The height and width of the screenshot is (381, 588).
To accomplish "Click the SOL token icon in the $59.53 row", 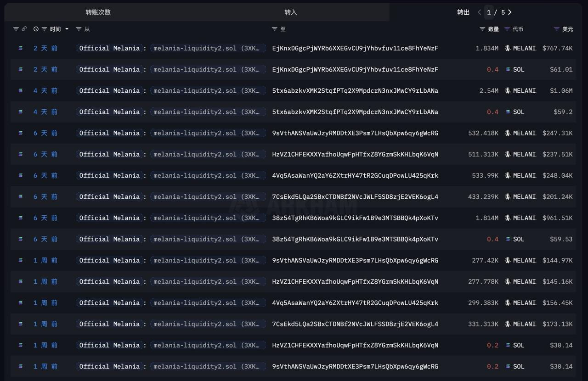I will coord(508,239).
